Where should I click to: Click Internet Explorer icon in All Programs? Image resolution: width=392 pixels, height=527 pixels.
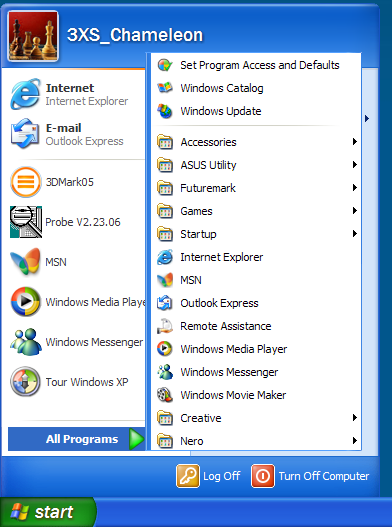(x=165, y=257)
